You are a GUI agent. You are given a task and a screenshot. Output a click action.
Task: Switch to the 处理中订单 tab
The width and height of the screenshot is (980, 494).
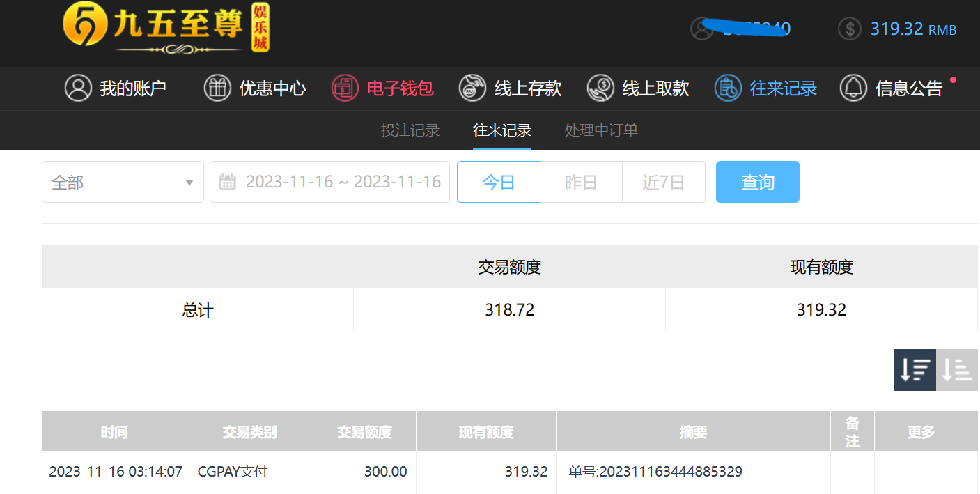[601, 130]
